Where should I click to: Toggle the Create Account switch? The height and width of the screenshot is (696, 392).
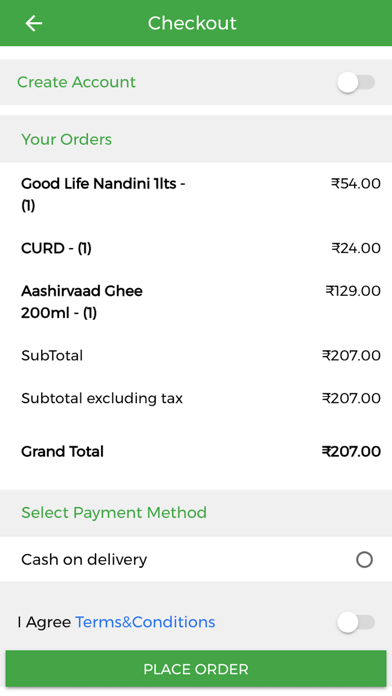[x=356, y=83]
